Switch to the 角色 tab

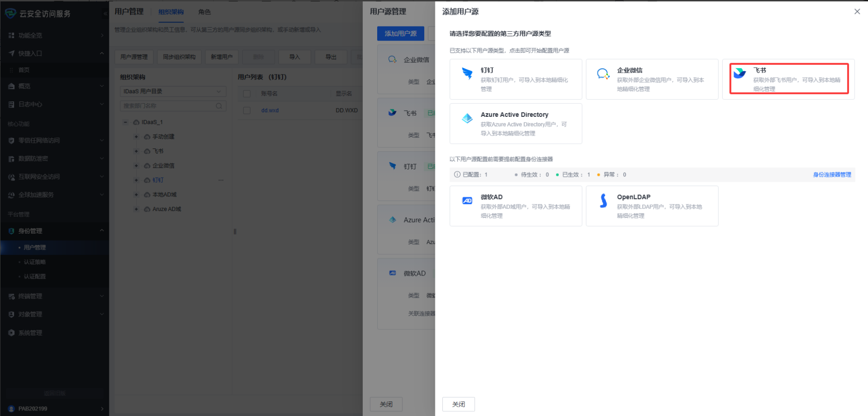[204, 12]
